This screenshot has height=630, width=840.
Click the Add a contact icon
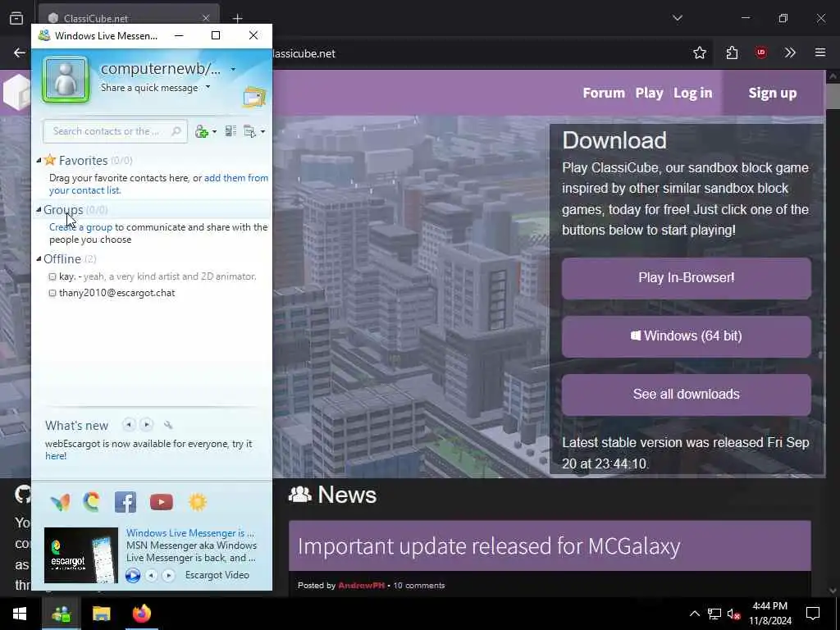click(x=202, y=131)
